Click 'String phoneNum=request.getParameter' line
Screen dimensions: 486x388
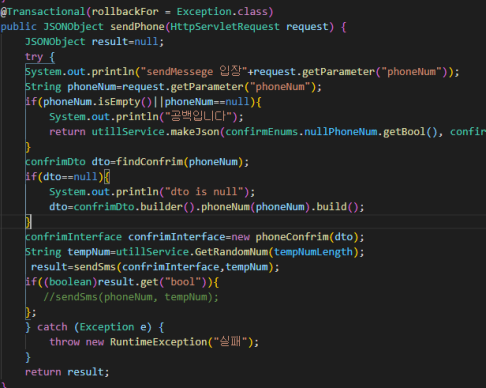click(x=173, y=87)
